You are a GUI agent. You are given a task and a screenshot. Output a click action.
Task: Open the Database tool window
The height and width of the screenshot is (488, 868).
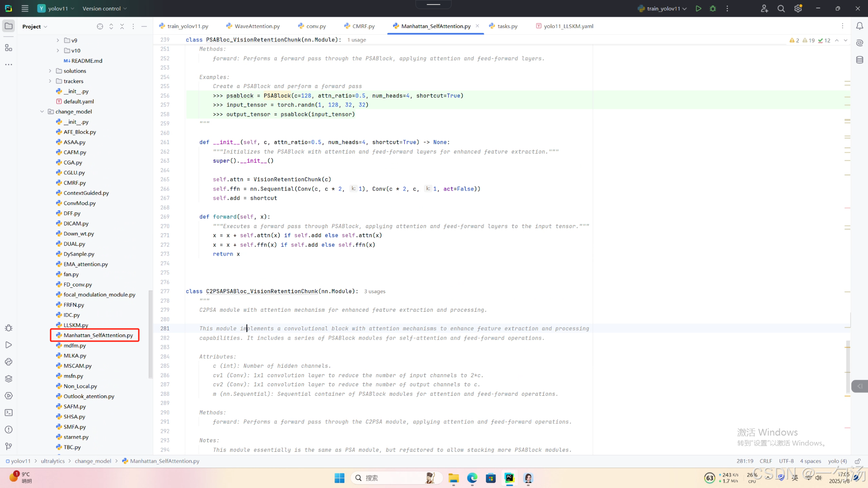[x=859, y=60]
